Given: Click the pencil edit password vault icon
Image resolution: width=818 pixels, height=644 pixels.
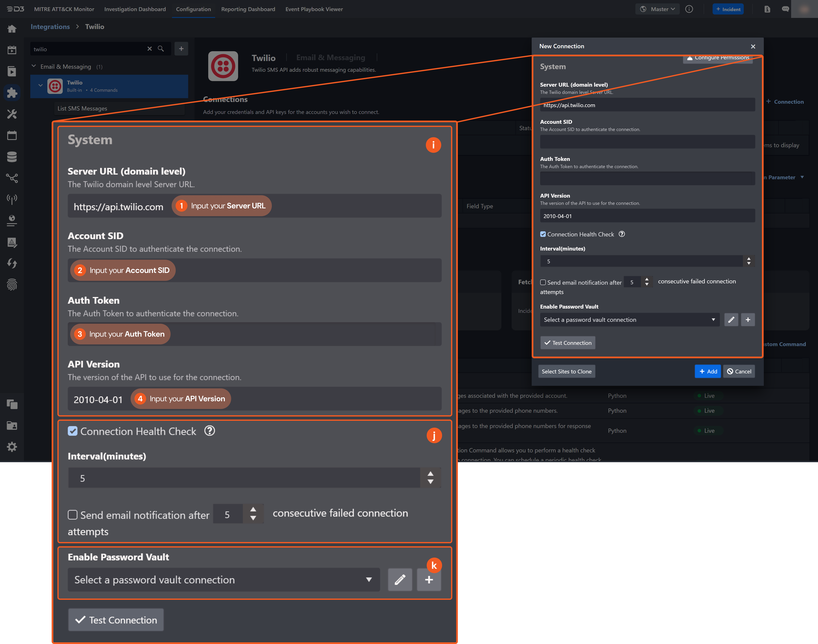Looking at the screenshot, I should [x=731, y=320].
